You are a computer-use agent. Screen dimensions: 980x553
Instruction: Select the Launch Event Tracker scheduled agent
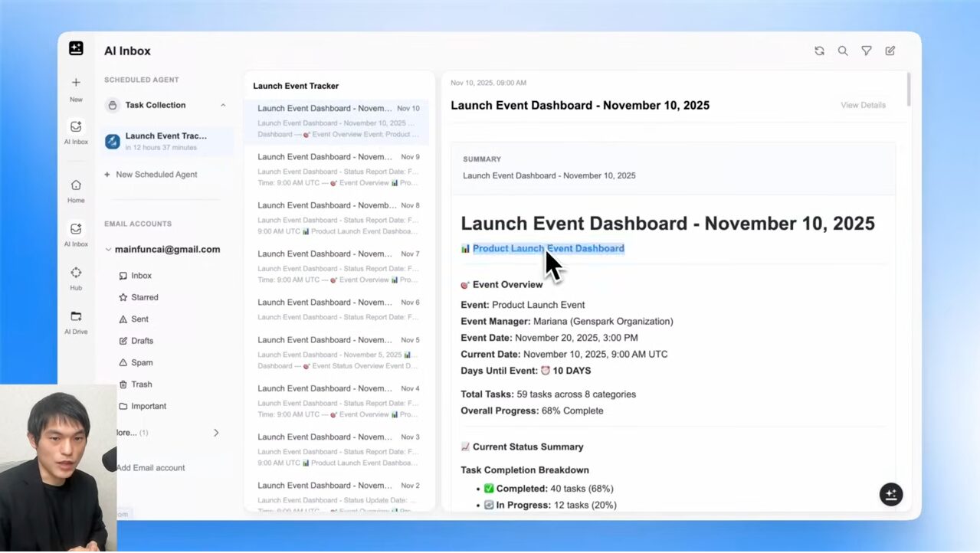click(x=166, y=141)
